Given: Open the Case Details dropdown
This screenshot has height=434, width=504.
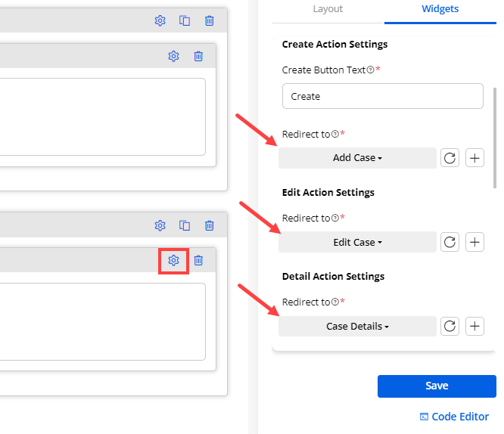Looking at the screenshot, I should click(357, 327).
